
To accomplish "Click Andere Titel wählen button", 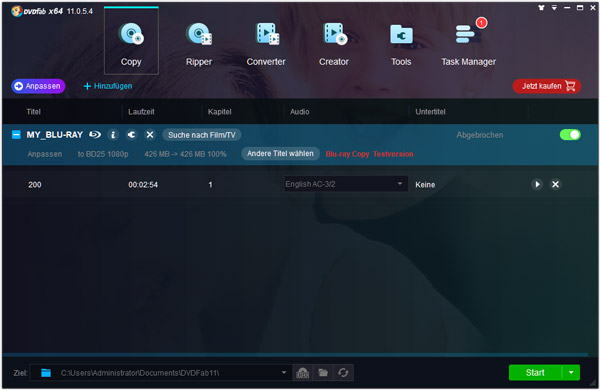I will point(280,153).
